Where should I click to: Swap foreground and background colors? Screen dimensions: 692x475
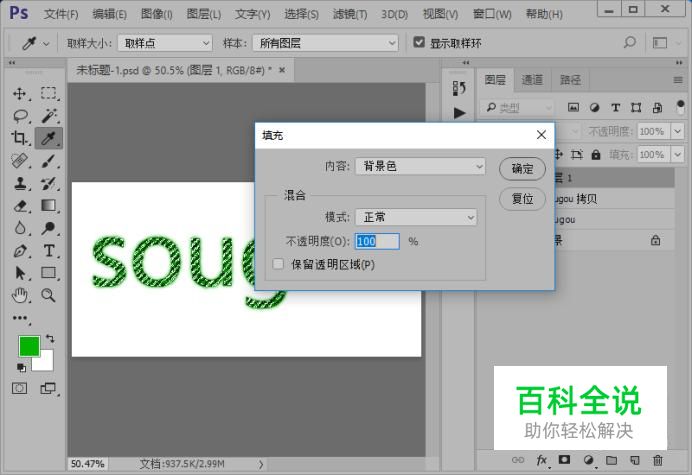point(50,339)
